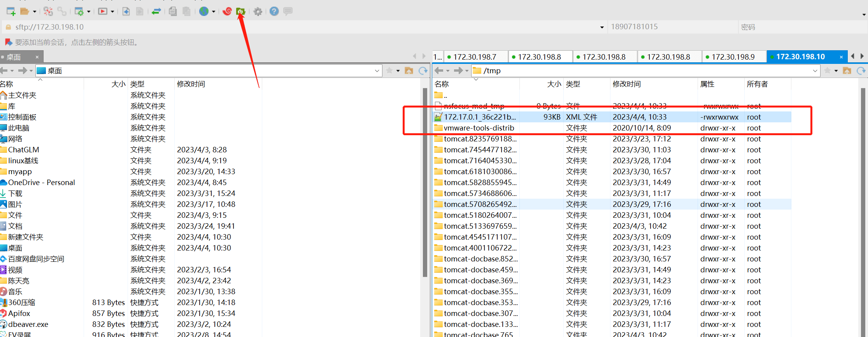
Task: Refresh the remote /tmp file list
Action: (861, 71)
